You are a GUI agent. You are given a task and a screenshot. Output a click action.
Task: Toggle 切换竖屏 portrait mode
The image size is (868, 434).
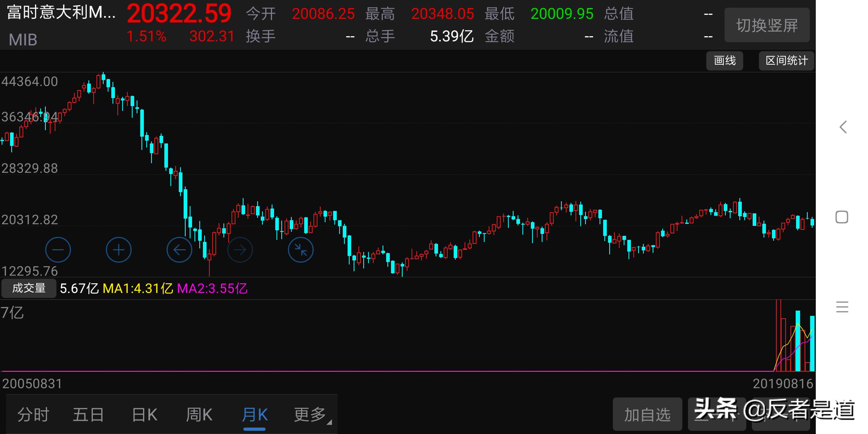coord(767,25)
